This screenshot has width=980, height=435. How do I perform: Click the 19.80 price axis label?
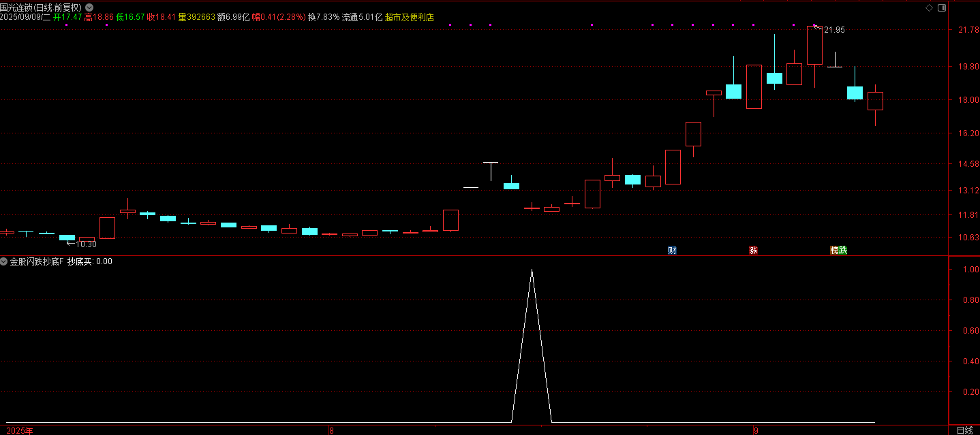(968, 67)
